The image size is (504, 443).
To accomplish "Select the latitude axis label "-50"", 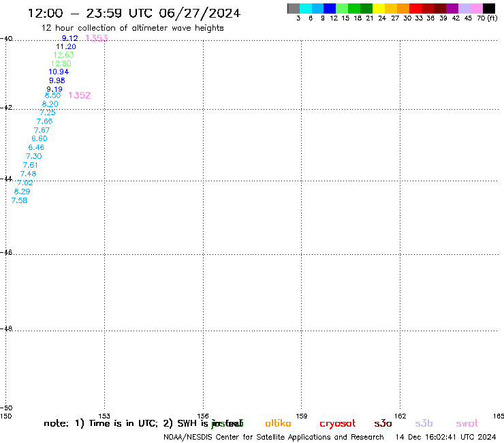I will pyautogui.click(x=6, y=408).
